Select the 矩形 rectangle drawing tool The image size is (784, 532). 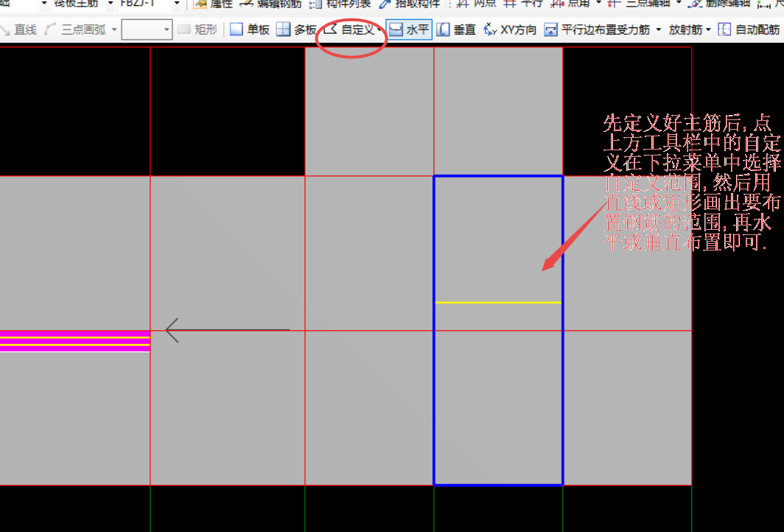[x=197, y=29]
